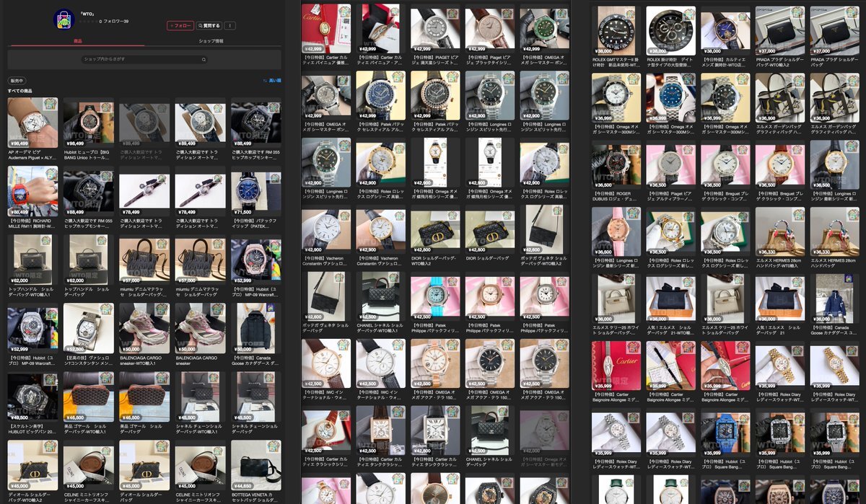Image resolution: width=866 pixels, height=504 pixels.
Task: Open the three-dot more options menu
Action: tap(231, 25)
